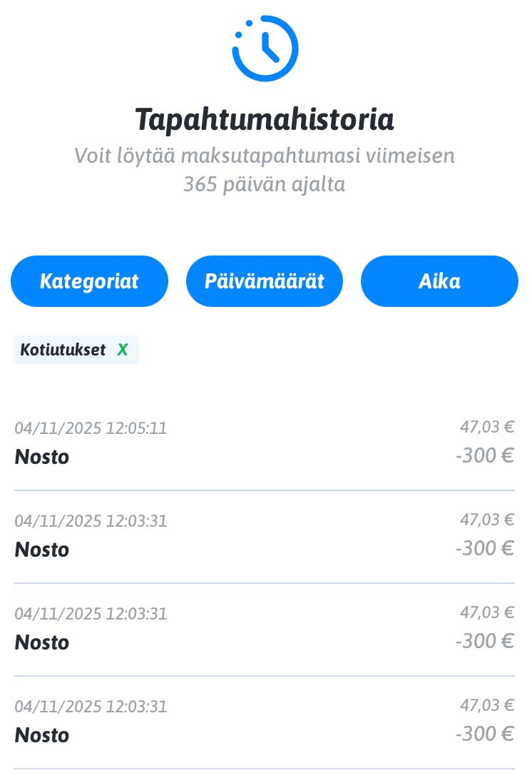Click the -300 € amount of the last transaction
532x773 pixels.
pyautogui.click(x=485, y=734)
